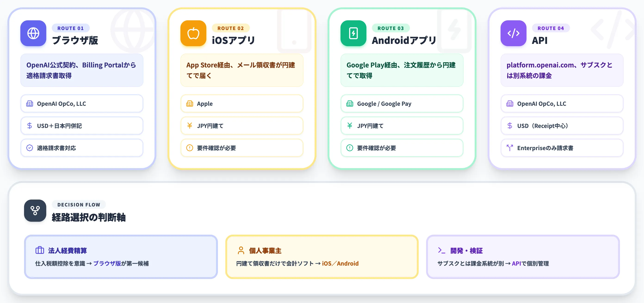This screenshot has width=644, height=303.
Task: Click the alert icon in the Androidアプリ card
Action: coord(350,148)
